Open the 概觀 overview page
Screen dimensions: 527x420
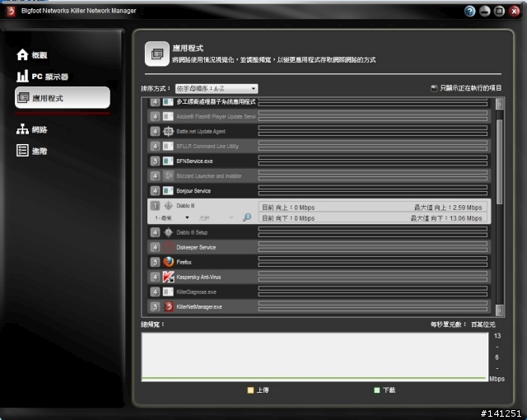pyautogui.click(x=40, y=55)
